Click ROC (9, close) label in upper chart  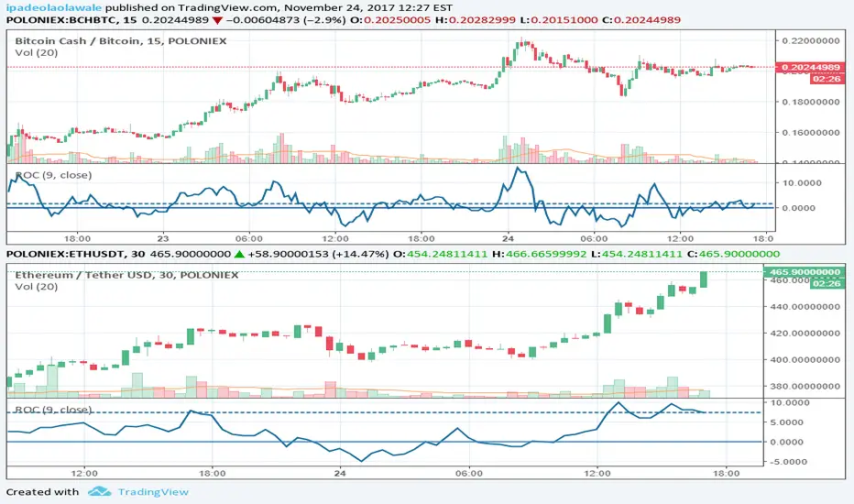point(53,175)
